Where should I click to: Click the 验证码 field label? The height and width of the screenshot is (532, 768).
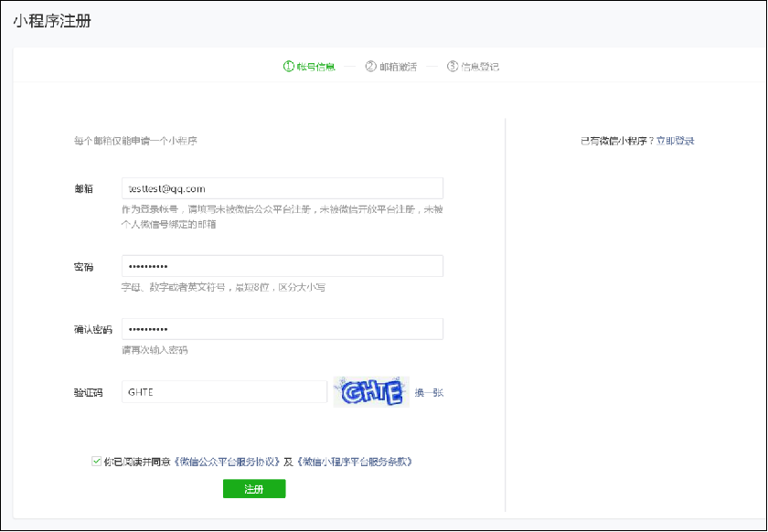click(88, 392)
